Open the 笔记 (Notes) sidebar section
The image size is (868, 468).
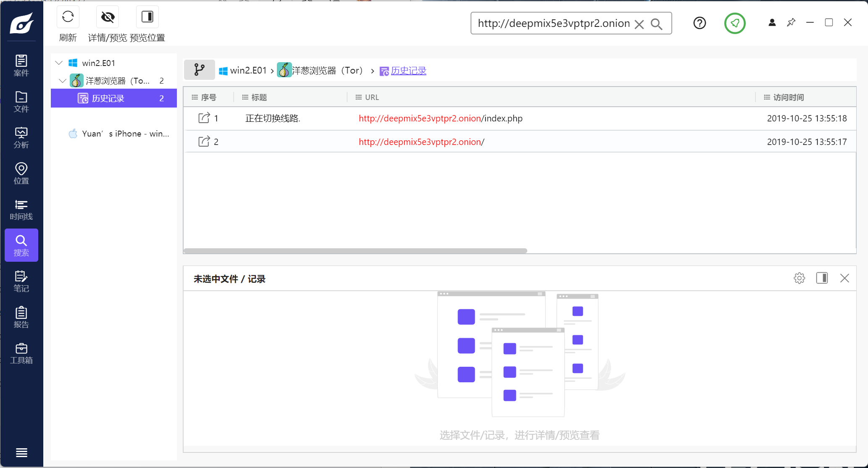pos(21,281)
